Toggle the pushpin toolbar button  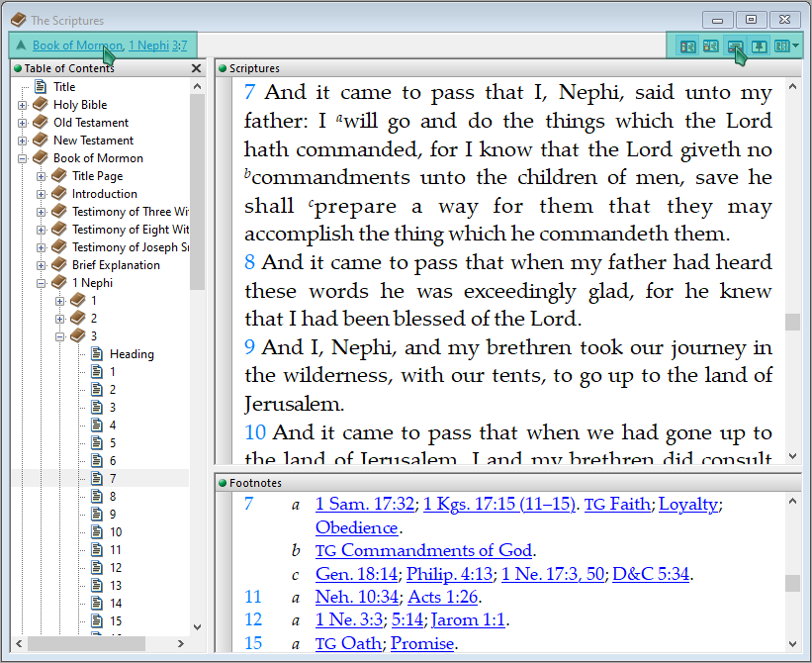click(x=759, y=47)
